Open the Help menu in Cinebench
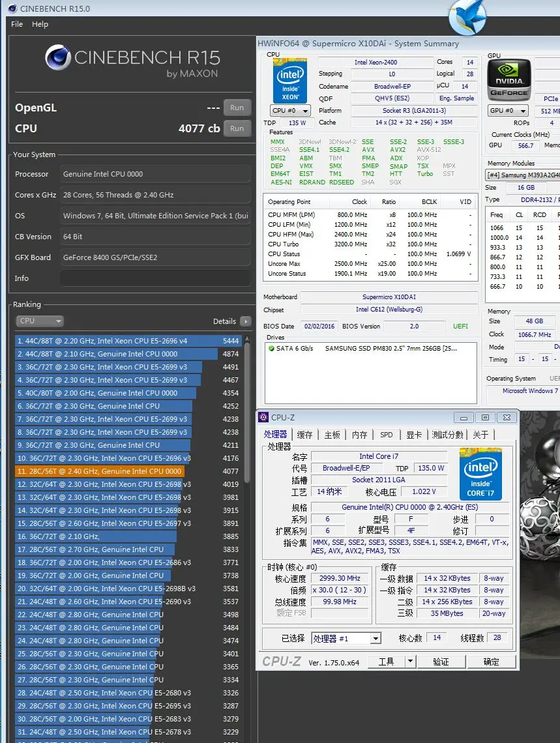The width and height of the screenshot is (560, 743). [x=40, y=24]
